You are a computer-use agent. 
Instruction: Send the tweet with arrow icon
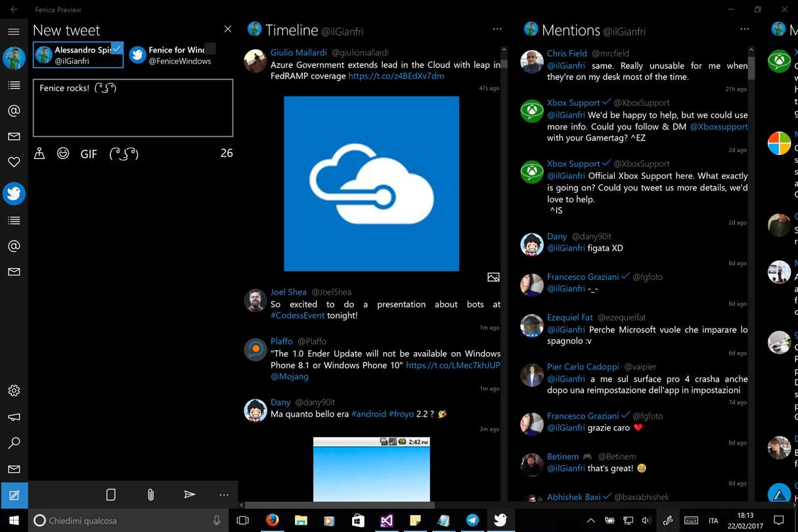190,495
